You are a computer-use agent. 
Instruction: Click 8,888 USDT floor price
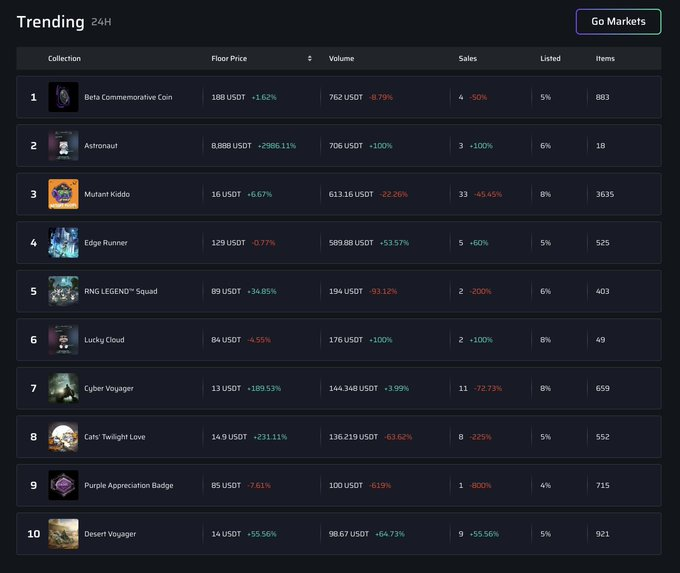(x=231, y=146)
